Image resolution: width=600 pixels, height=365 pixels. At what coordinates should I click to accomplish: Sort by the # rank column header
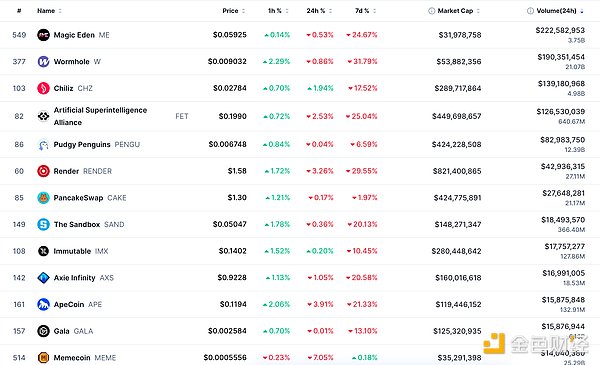[19, 11]
